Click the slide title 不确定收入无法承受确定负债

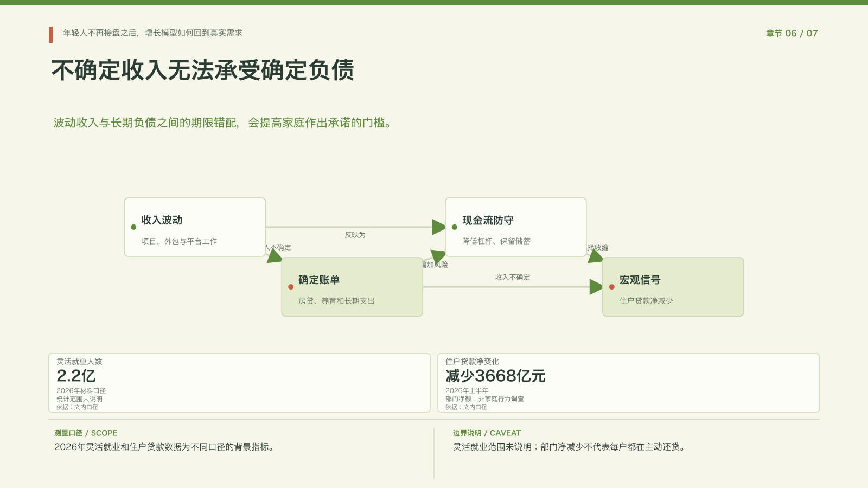[203, 70]
